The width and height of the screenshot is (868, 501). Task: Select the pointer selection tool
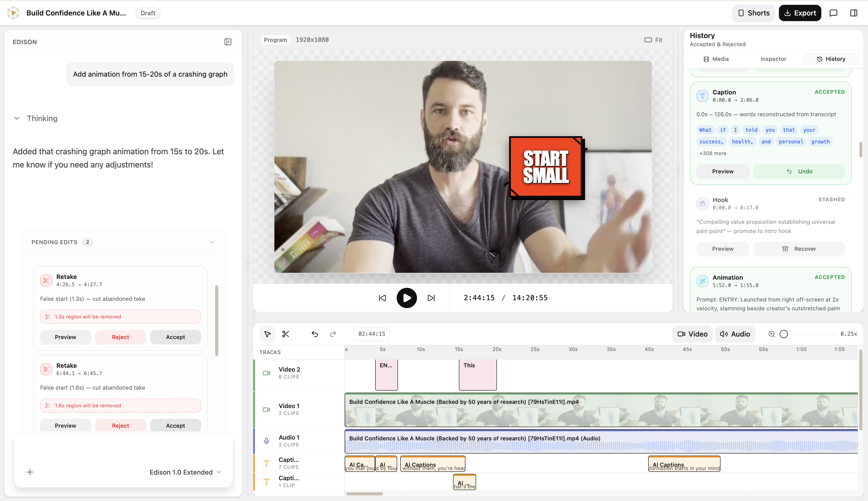(267, 334)
